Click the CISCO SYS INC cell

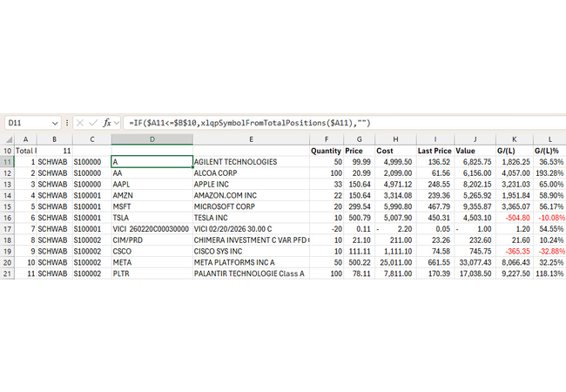(252, 252)
